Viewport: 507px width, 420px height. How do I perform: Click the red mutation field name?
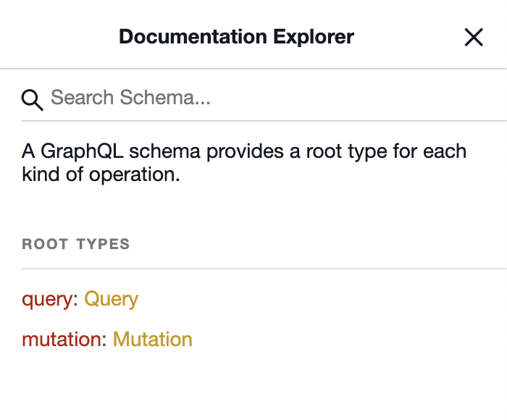[62, 339]
